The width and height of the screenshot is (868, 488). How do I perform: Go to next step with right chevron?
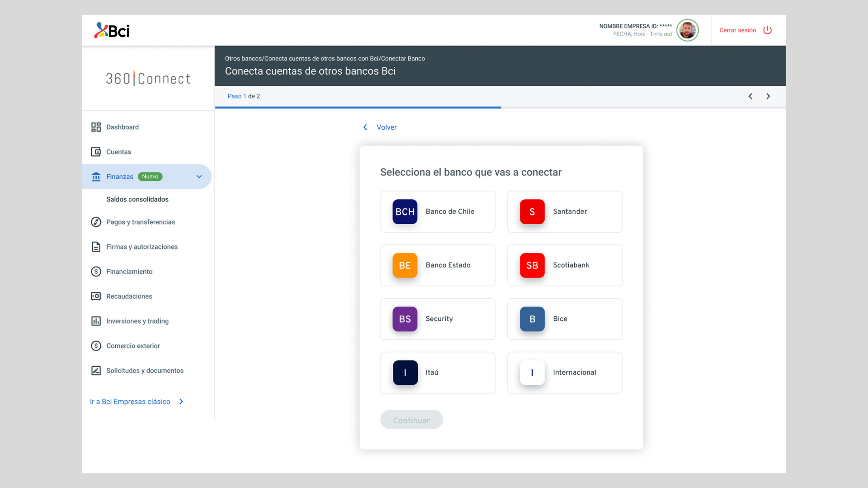[x=768, y=96]
